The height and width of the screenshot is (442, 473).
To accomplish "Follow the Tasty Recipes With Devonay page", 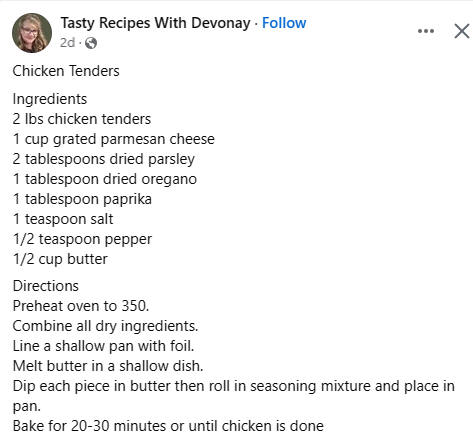I will 284,23.
